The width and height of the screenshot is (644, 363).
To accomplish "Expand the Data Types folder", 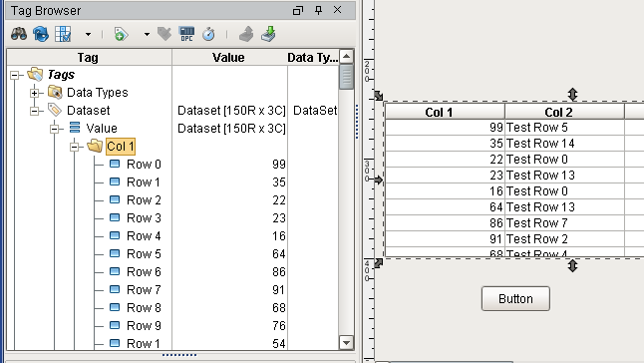I will pyautogui.click(x=35, y=93).
